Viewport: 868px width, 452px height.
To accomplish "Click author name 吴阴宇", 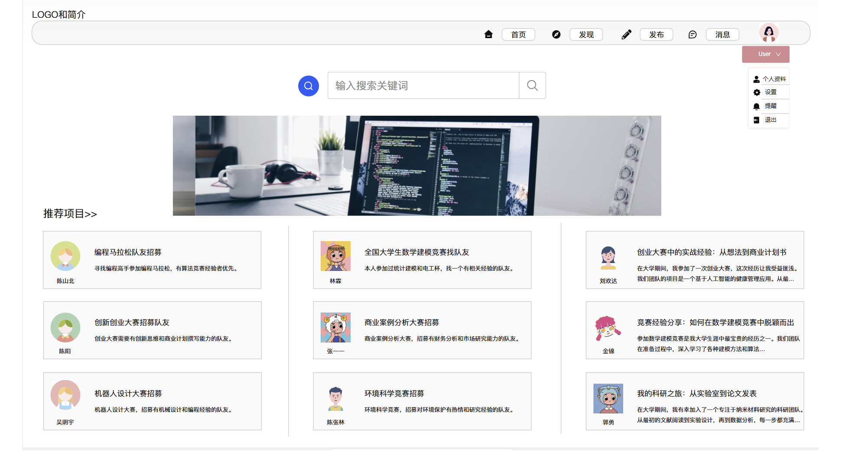I will 65,423.
